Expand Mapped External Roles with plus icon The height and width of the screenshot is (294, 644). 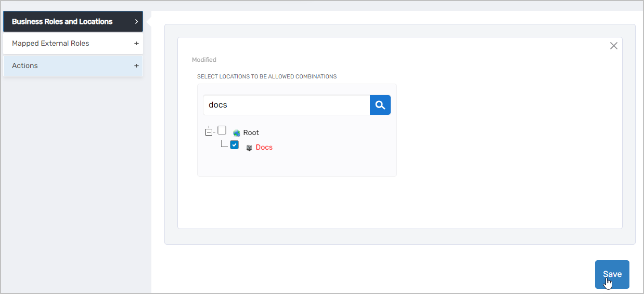click(x=136, y=44)
